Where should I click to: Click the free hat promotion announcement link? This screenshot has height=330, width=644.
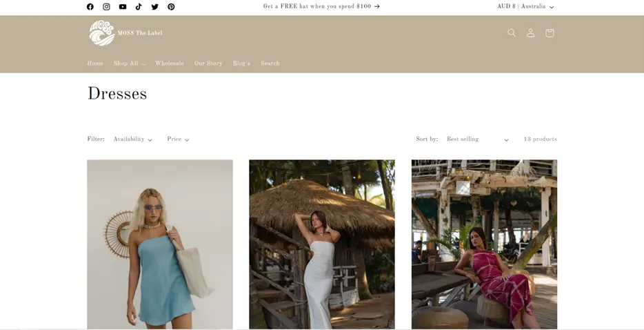coord(321,7)
